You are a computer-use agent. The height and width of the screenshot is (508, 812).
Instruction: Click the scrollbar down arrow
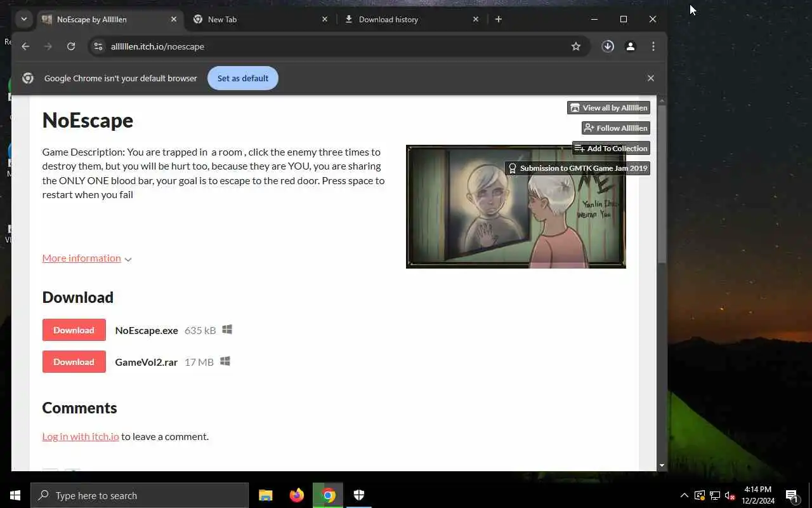pyautogui.click(x=662, y=465)
